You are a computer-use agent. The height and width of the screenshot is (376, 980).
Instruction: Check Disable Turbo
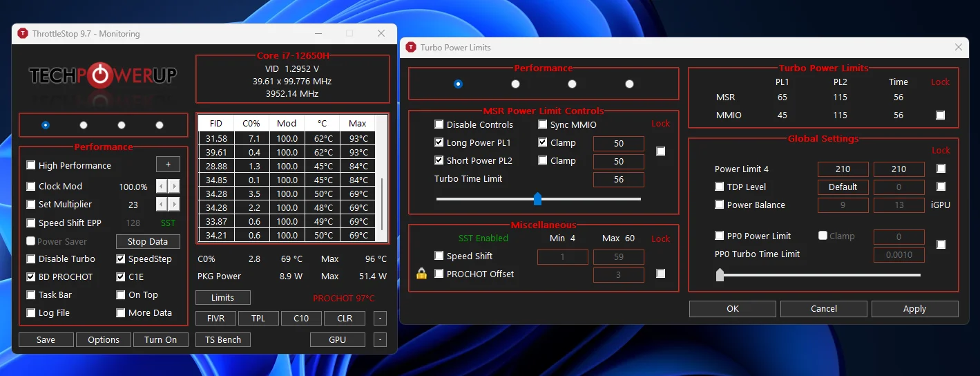[31, 258]
